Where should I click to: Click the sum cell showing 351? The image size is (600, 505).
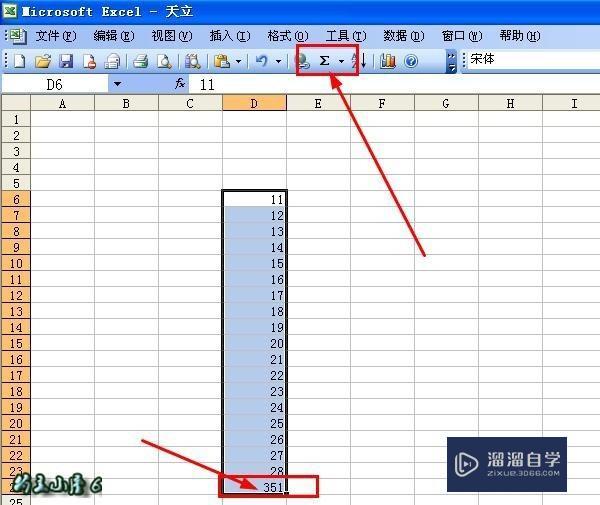pyautogui.click(x=254, y=487)
